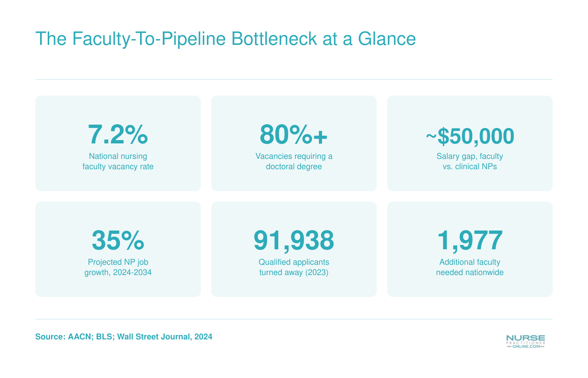Select the Vacancies requiring a doctoral degree text
The height and width of the screenshot is (378, 588).
294,161
